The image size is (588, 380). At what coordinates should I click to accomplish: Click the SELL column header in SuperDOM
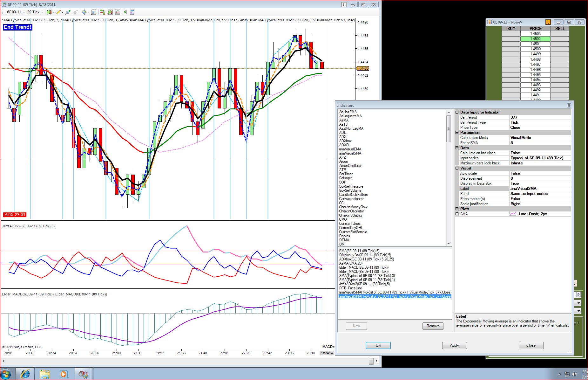[x=560, y=29]
